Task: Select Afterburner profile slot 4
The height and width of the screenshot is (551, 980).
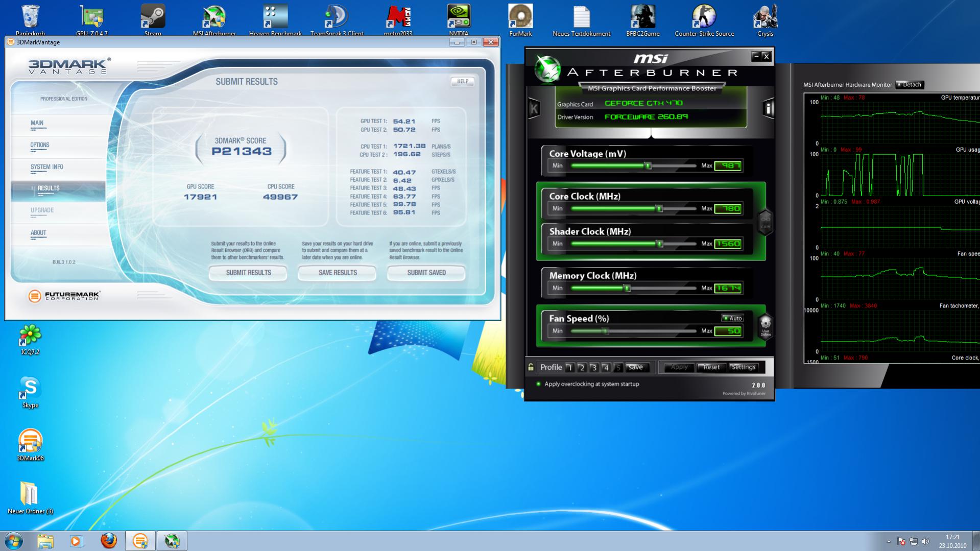Action: pyautogui.click(x=606, y=367)
